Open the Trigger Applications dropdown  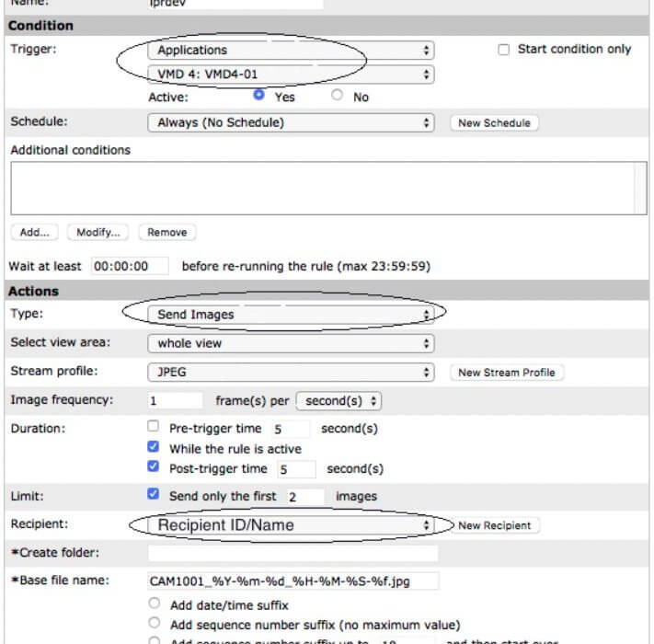coord(291,50)
